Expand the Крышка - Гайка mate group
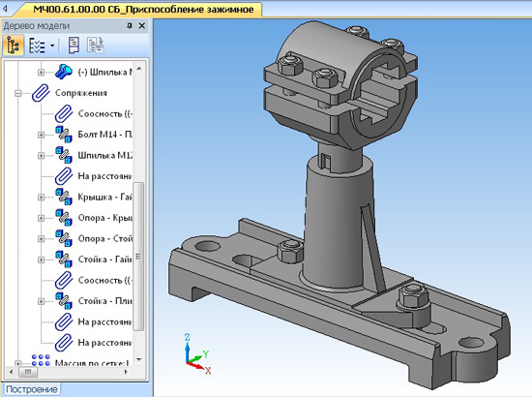 click(x=41, y=198)
